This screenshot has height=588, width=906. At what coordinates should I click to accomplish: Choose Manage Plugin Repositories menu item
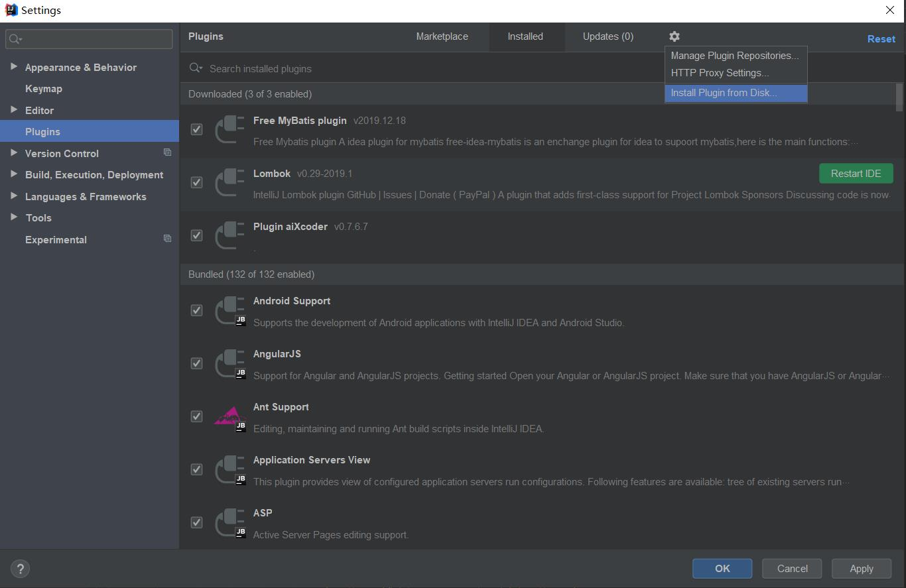coord(736,56)
